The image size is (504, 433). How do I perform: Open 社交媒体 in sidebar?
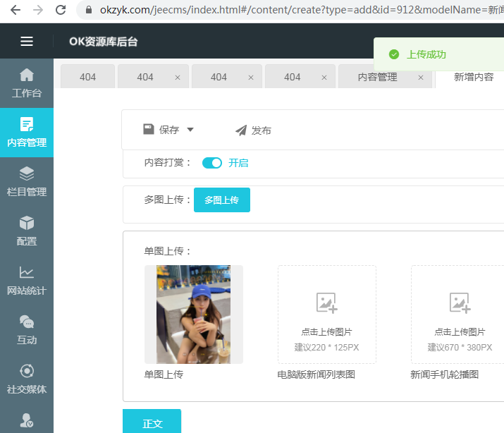click(x=27, y=379)
